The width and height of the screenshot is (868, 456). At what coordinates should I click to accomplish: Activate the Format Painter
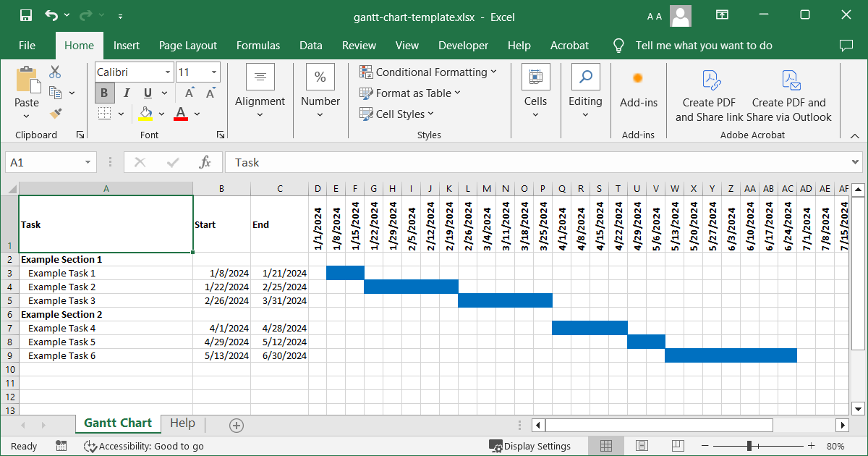(x=54, y=114)
